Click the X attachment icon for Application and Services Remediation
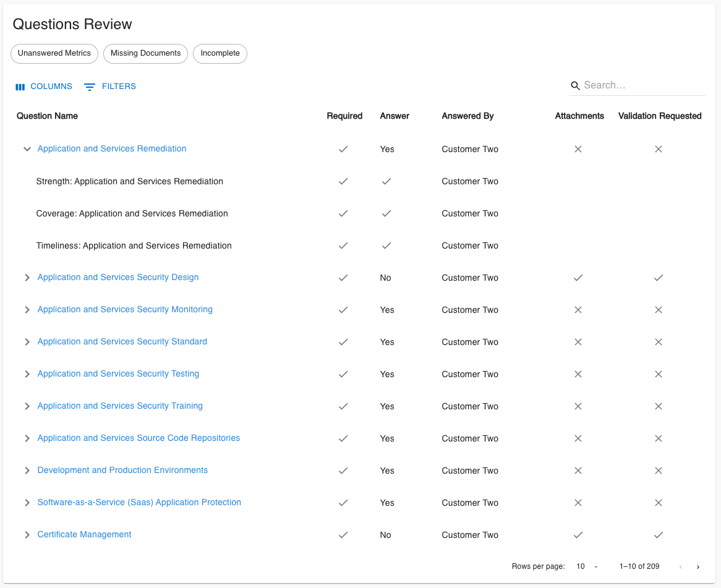The width and height of the screenshot is (721, 588). click(x=578, y=149)
